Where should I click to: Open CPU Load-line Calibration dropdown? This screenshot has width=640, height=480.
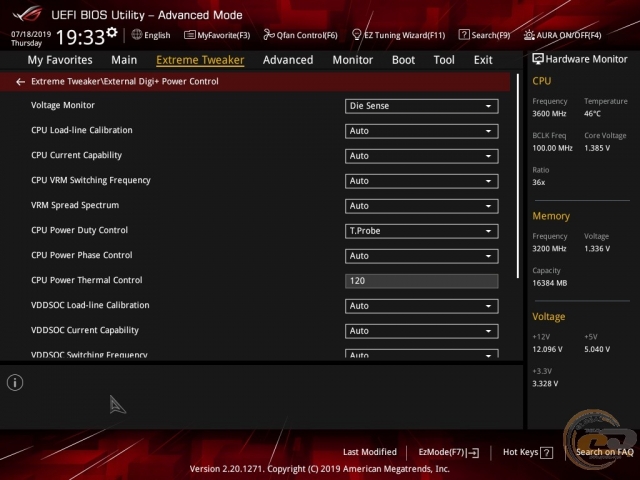[x=422, y=131]
